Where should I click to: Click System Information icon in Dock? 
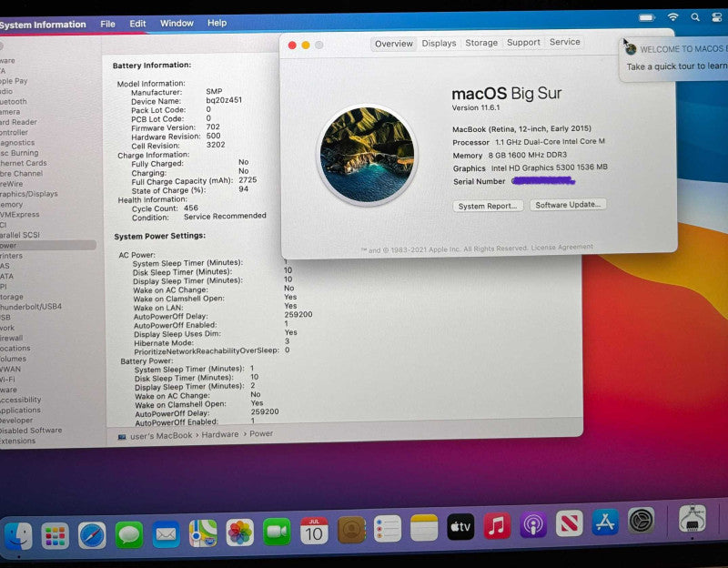[693, 518]
